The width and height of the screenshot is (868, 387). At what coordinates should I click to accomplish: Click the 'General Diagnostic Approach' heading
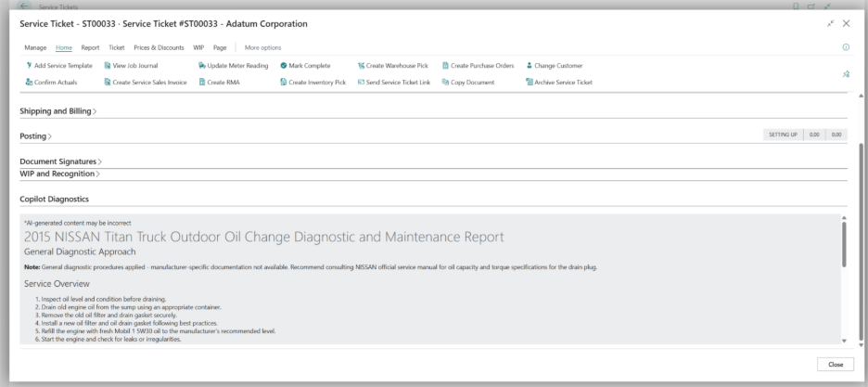pos(81,252)
